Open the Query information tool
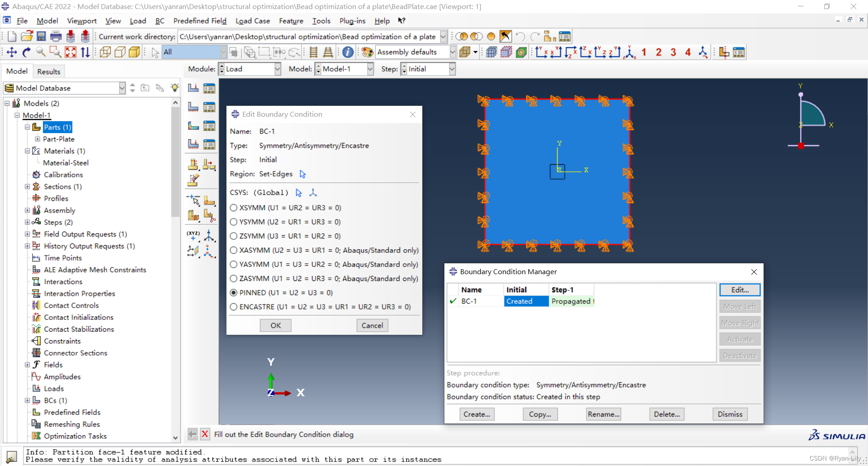This screenshot has height=466, width=868. point(348,52)
